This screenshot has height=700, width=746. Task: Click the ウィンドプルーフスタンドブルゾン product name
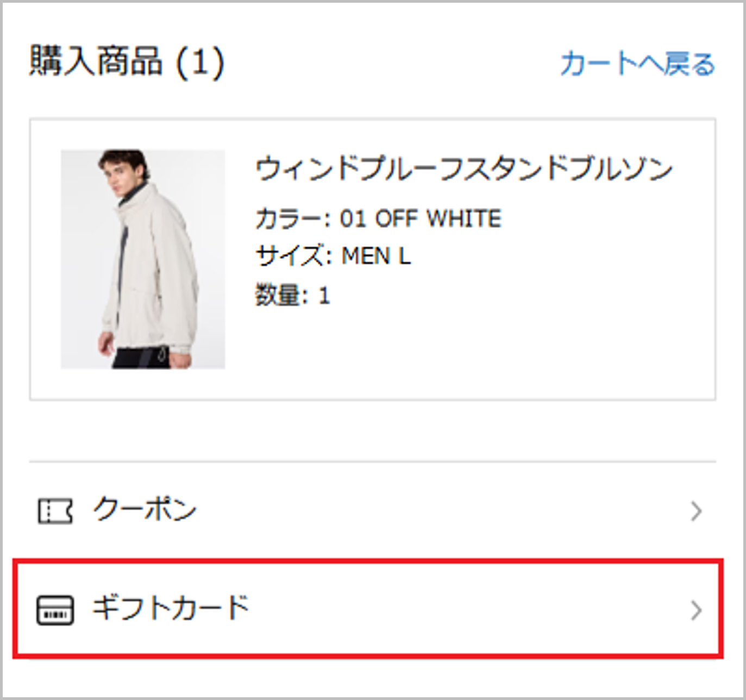(464, 168)
